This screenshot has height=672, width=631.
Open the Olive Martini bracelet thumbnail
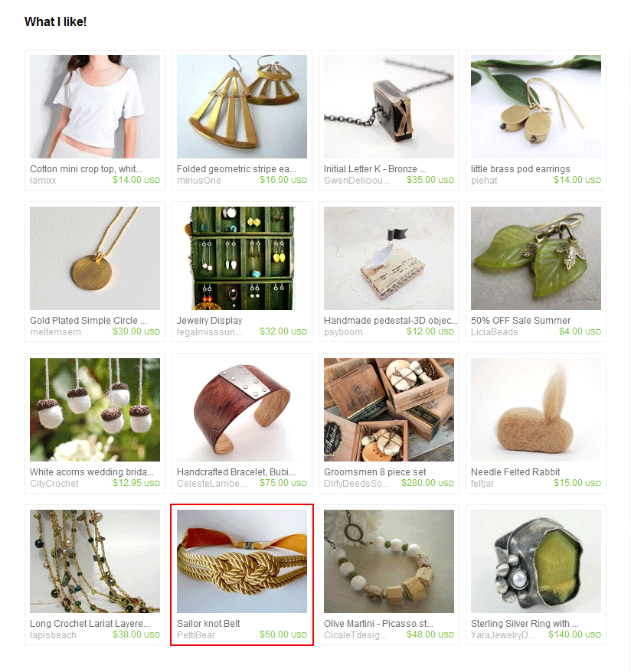click(389, 562)
